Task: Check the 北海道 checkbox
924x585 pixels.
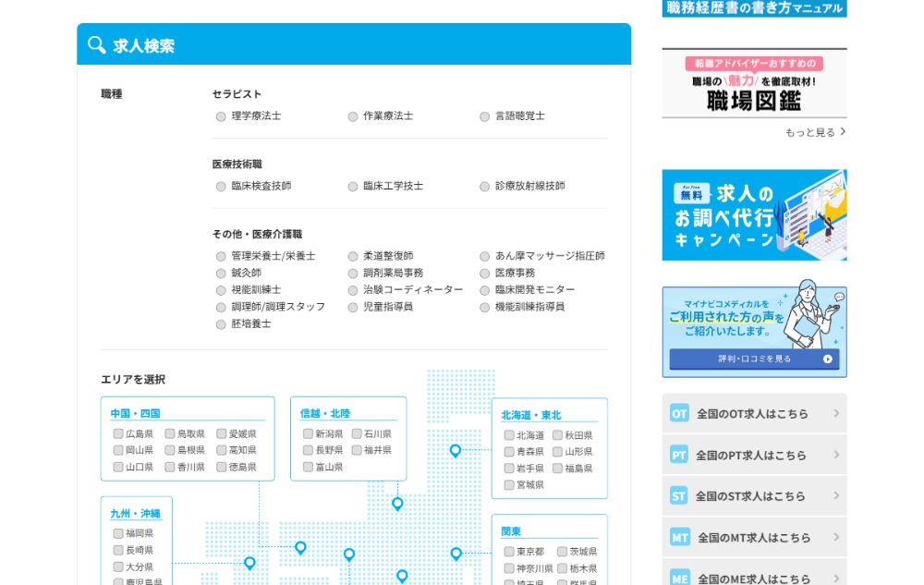Action: click(x=509, y=435)
